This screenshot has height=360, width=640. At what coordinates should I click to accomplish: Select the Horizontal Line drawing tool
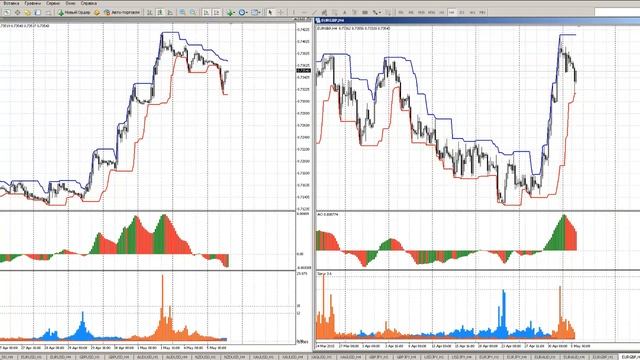pyautogui.click(x=304, y=13)
